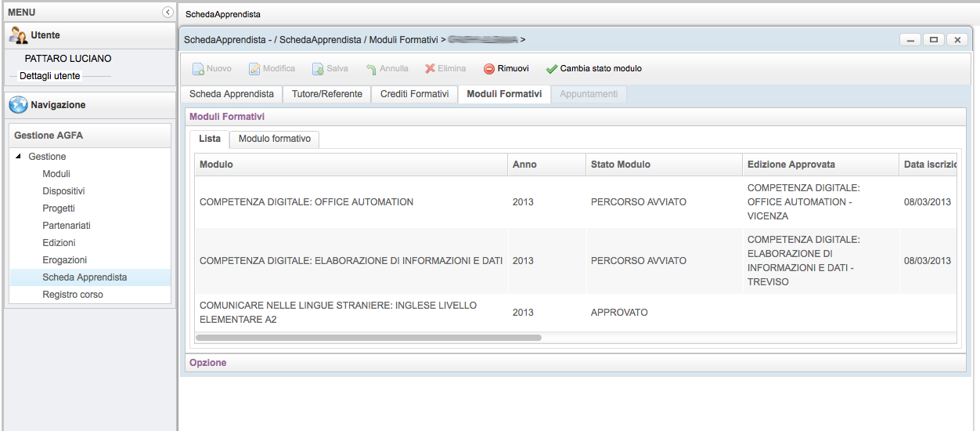Click the red Elimina X icon
The height and width of the screenshot is (431, 980).
click(430, 69)
